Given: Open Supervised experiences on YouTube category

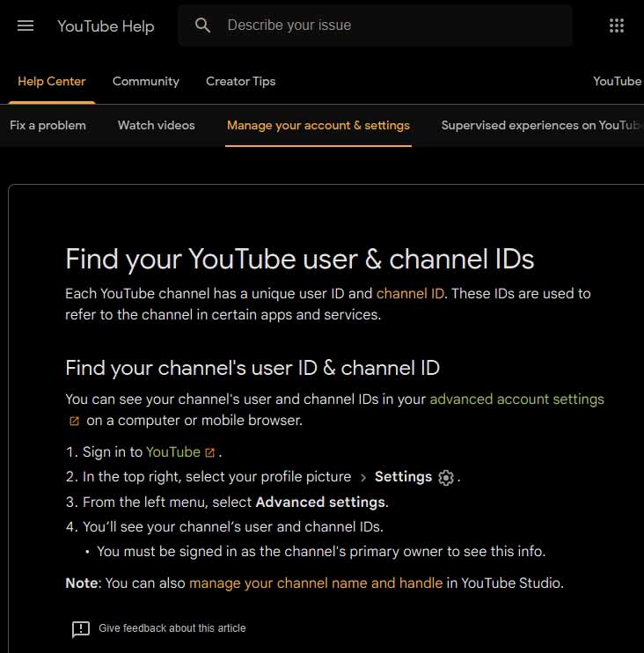Looking at the screenshot, I should (540, 125).
